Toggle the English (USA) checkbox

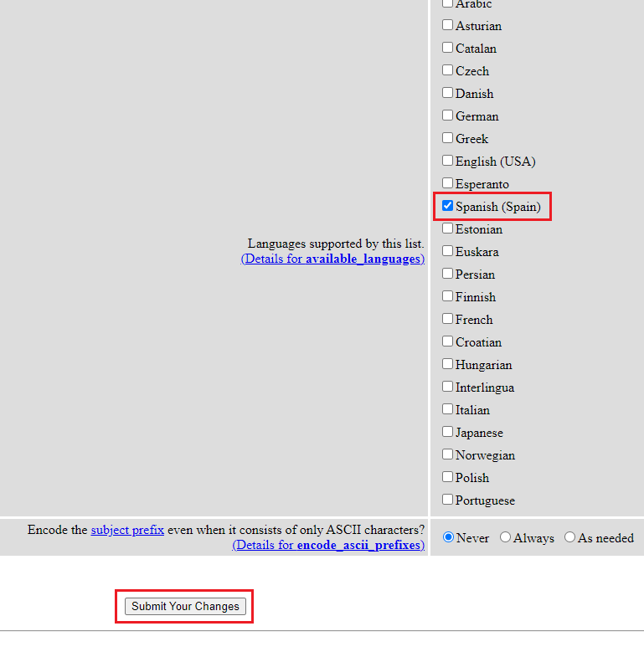coord(448,161)
